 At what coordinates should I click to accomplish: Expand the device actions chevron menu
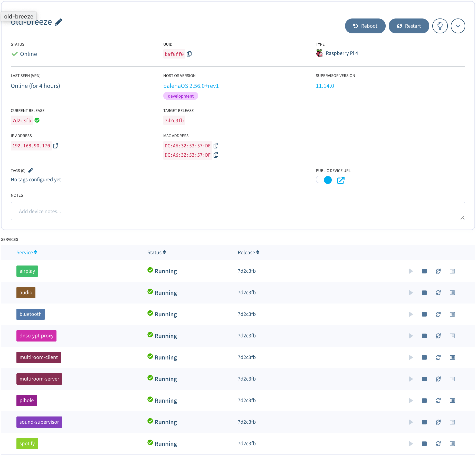[x=458, y=26]
